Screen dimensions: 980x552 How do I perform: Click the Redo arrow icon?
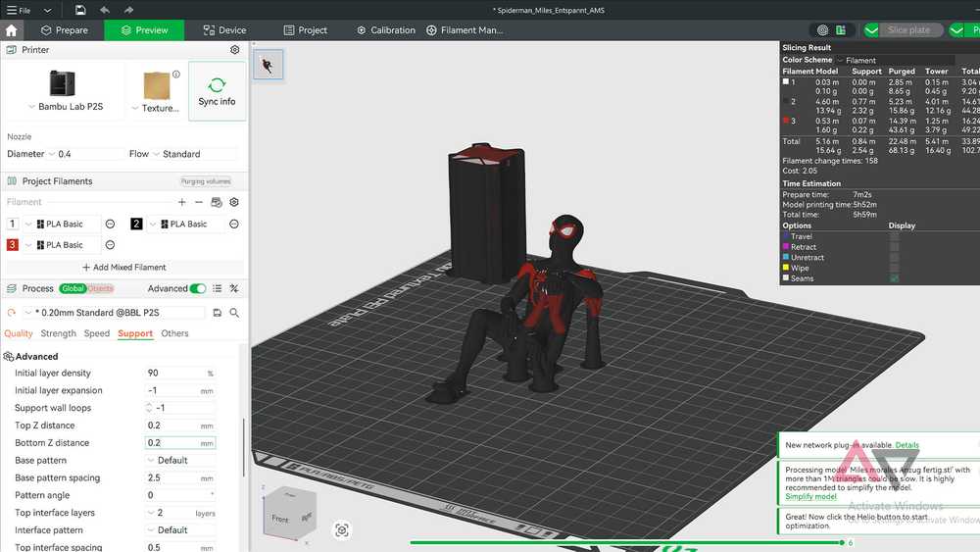(128, 10)
